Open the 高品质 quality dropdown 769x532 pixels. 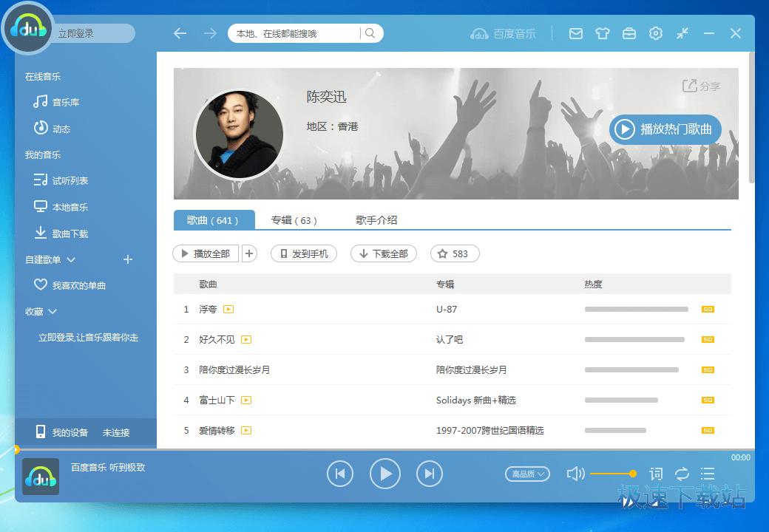tap(526, 473)
